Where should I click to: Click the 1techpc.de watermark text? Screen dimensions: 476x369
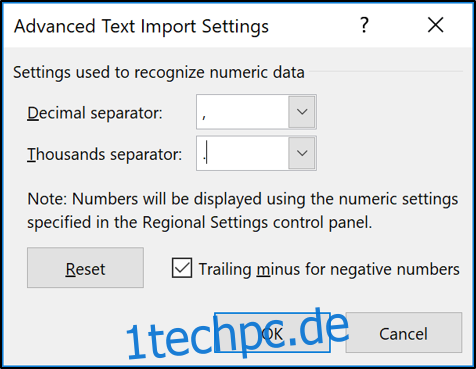[x=237, y=333]
